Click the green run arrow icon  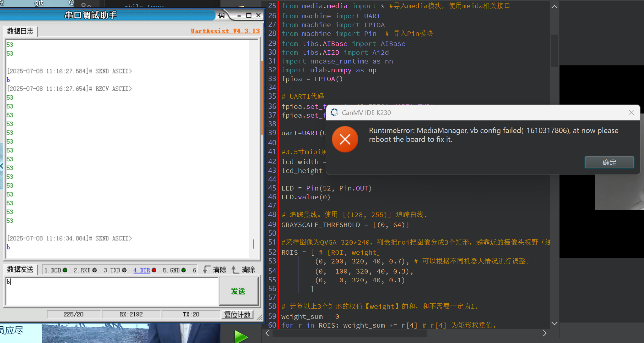[241, 336]
